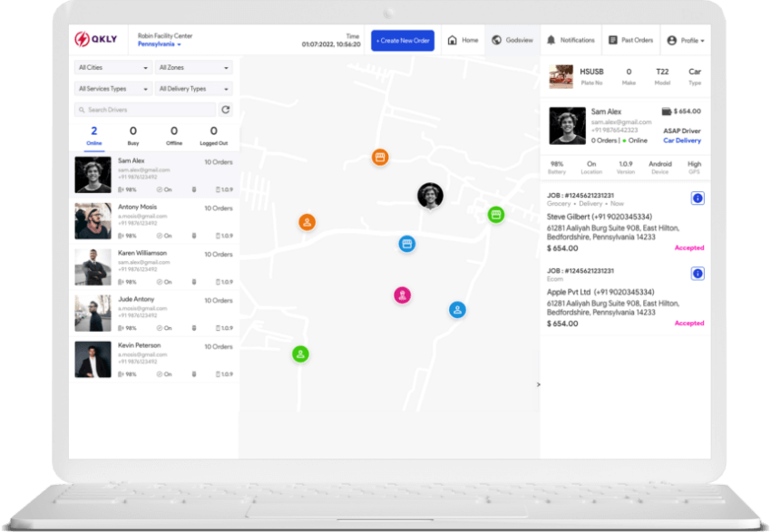
Task: Click the Home house icon
Action: [453, 40]
